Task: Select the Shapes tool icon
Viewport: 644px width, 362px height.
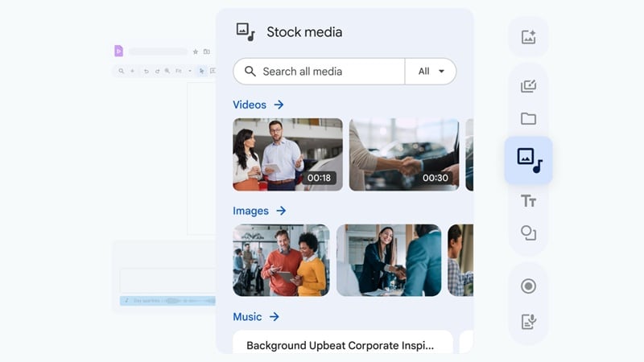Action: coord(528,233)
